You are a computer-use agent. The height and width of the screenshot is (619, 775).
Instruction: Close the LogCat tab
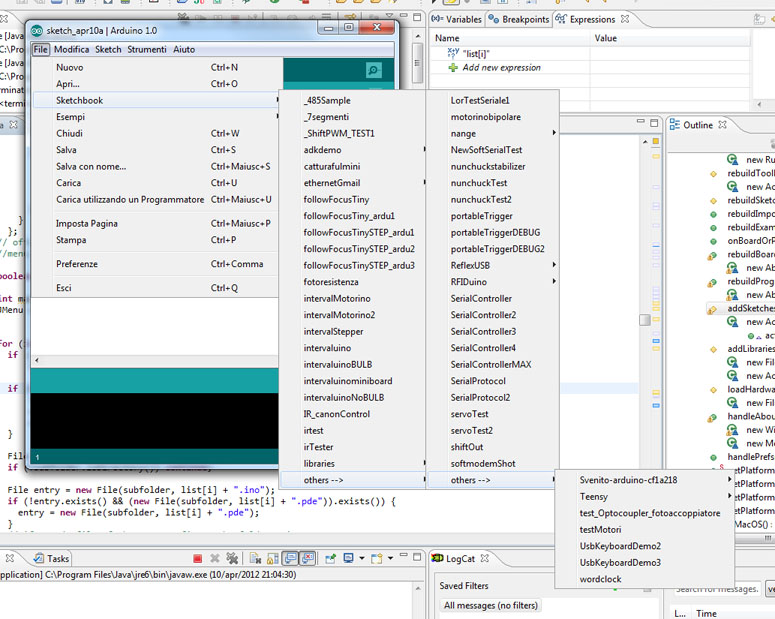(x=484, y=558)
